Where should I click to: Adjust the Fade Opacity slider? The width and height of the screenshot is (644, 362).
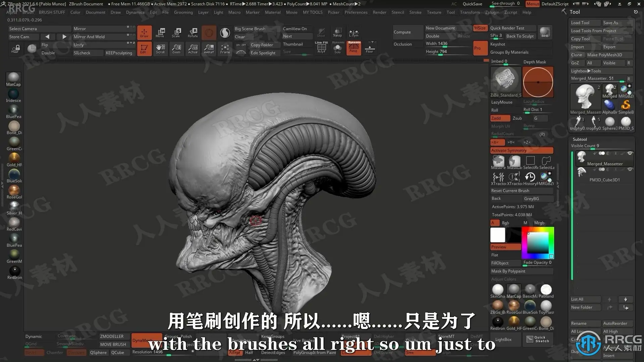coord(538,263)
